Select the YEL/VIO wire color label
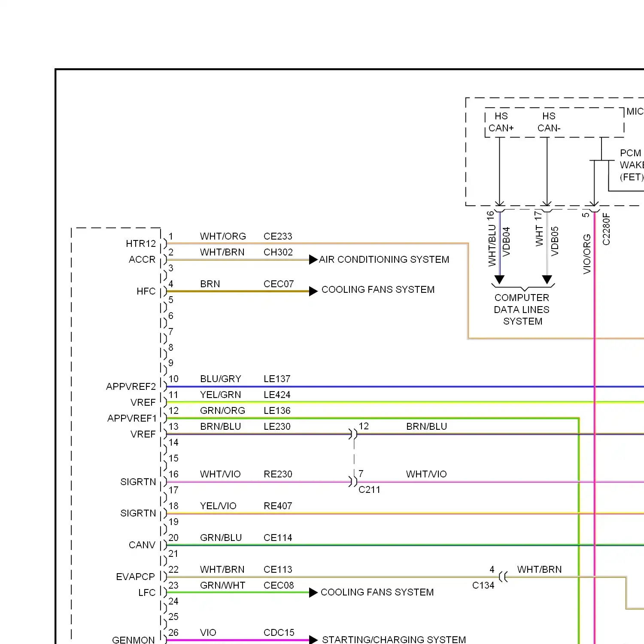Screen dimensions: 644x644 point(218,506)
